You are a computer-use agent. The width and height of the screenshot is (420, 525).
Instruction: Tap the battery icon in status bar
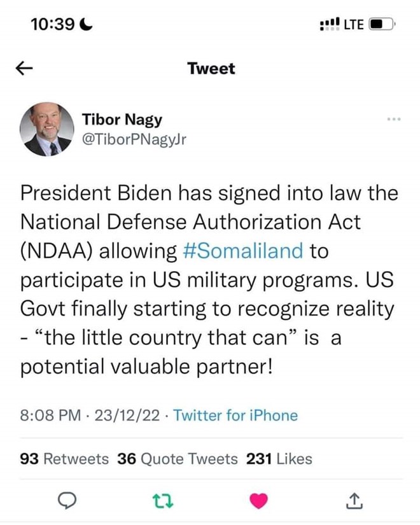point(381,24)
